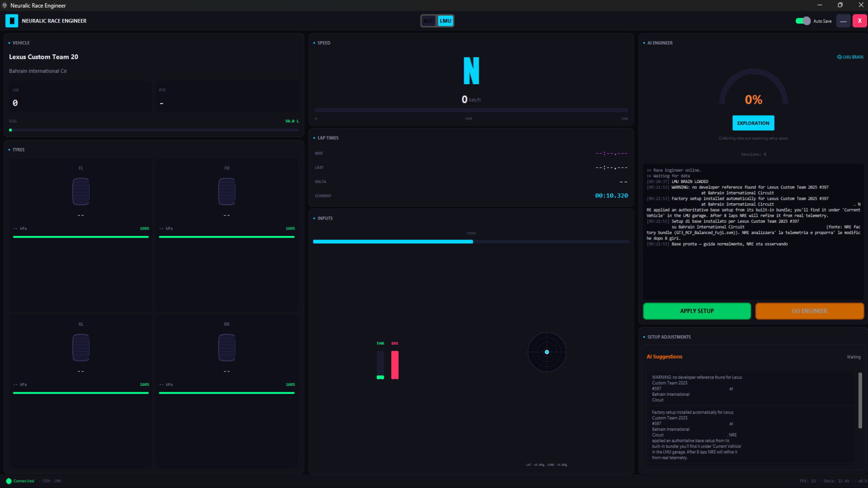Click the AI Suggestions scrollbar
This screenshot has height=488, width=868.
click(x=860, y=400)
